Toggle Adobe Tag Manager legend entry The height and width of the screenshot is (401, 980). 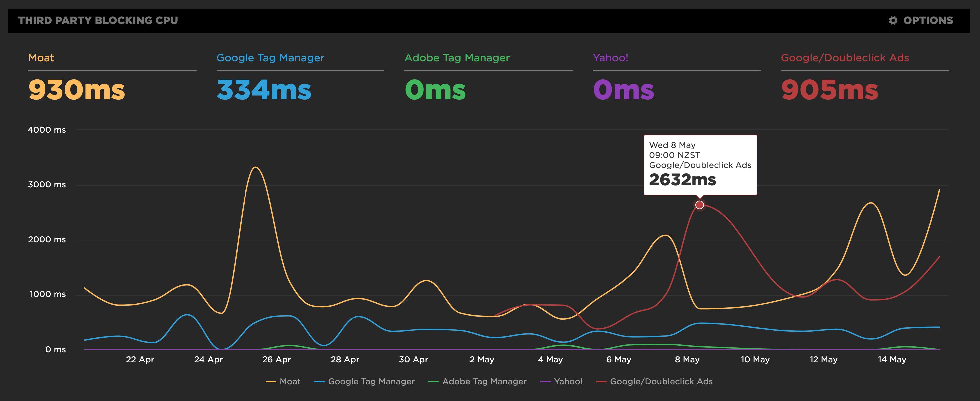pos(484,381)
